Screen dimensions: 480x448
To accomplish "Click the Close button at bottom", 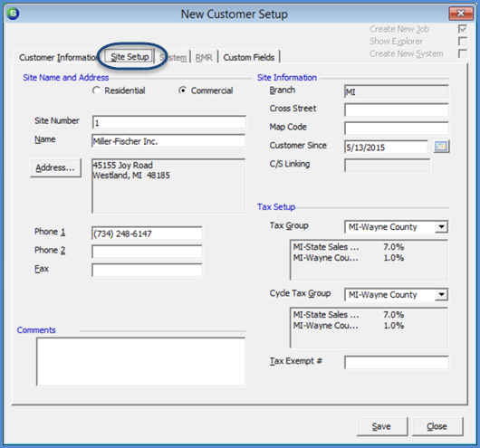I will click(437, 426).
